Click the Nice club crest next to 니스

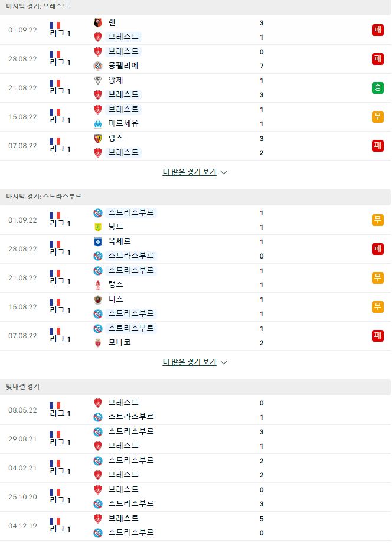click(98, 300)
